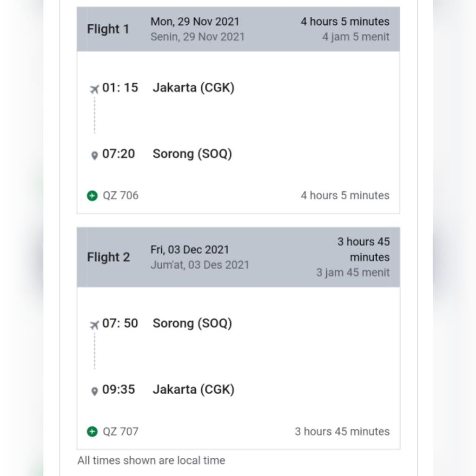Image resolution: width=476 pixels, height=476 pixels.
Task: Select the Flight 2 header label
Action: (108, 257)
